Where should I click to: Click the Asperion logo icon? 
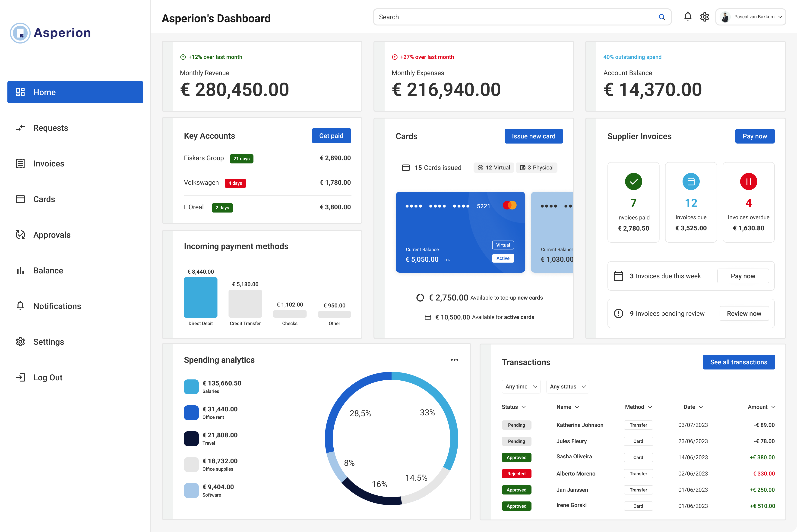[x=20, y=33]
